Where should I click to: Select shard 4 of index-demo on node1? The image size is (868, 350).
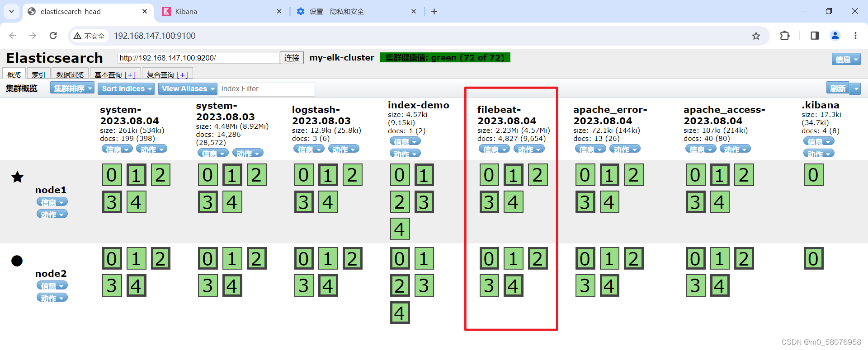[400, 229]
